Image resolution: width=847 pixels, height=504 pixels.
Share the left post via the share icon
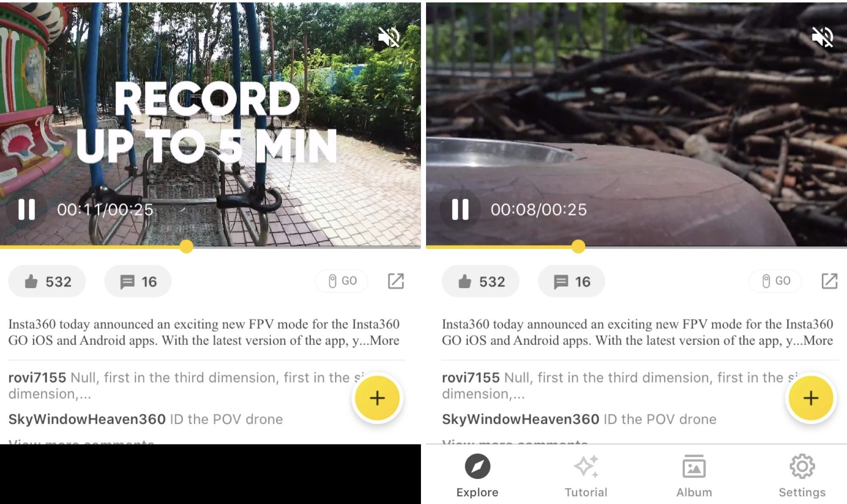click(x=396, y=281)
